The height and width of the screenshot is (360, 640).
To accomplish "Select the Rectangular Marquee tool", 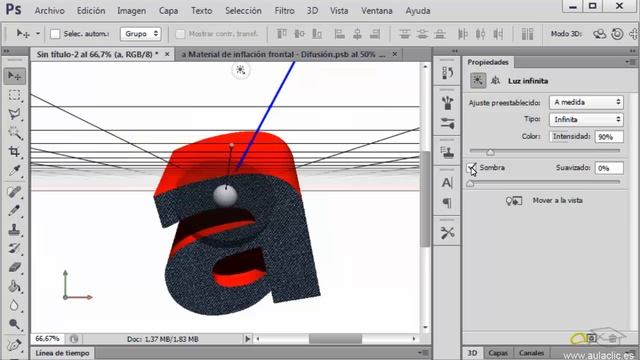I will click(x=15, y=95).
